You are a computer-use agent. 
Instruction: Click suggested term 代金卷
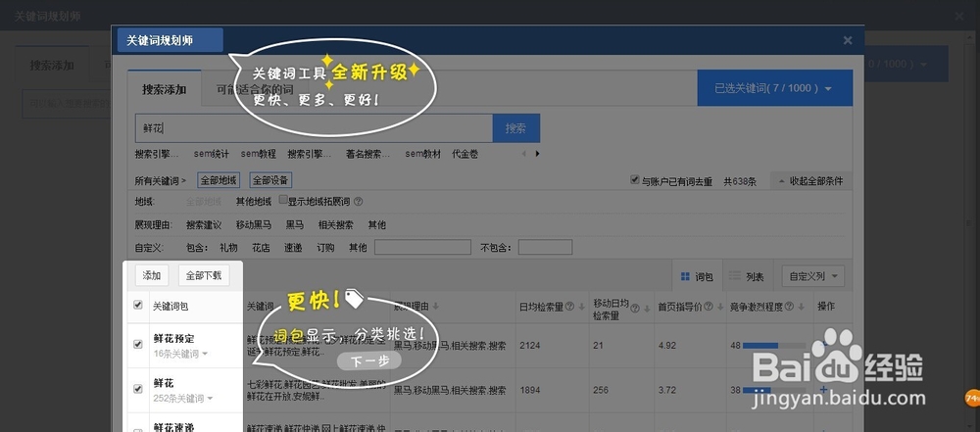coord(465,154)
